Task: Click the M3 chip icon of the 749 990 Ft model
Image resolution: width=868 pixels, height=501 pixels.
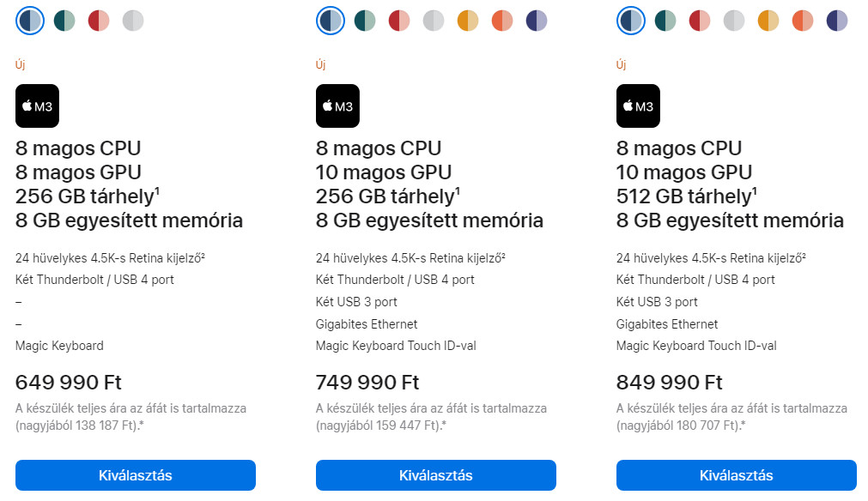Action: pyautogui.click(x=337, y=106)
